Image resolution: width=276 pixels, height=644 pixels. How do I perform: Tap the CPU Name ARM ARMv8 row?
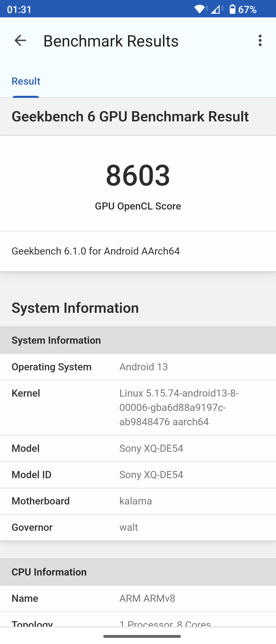coord(138,599)
